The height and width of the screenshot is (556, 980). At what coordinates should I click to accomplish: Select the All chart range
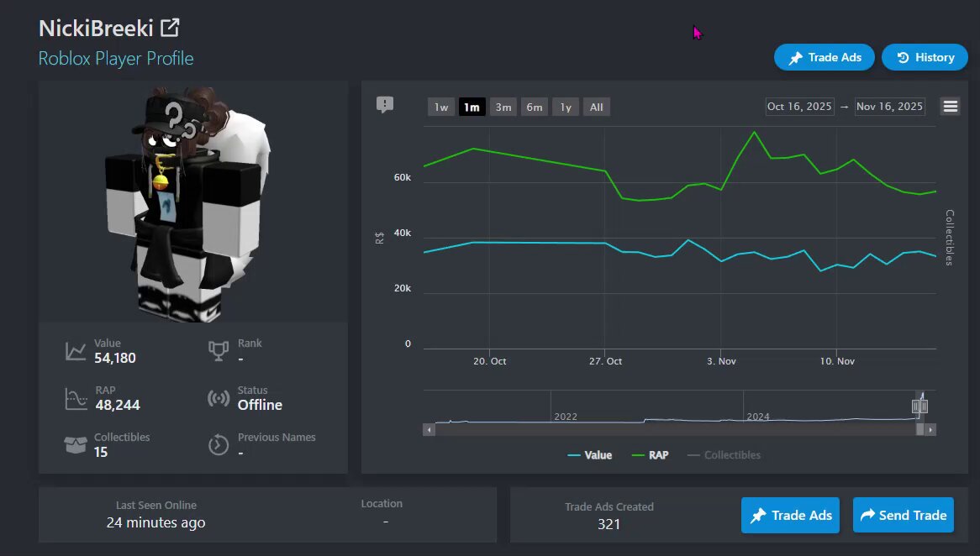[597, 107]
